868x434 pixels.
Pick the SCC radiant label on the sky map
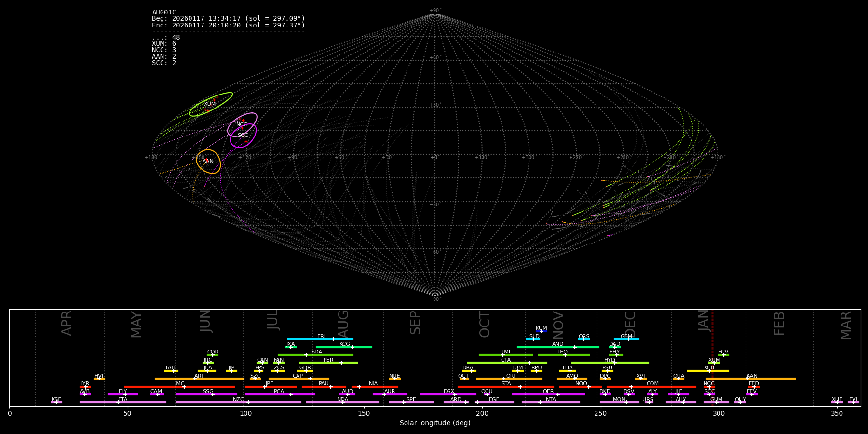tap(243, 136)
